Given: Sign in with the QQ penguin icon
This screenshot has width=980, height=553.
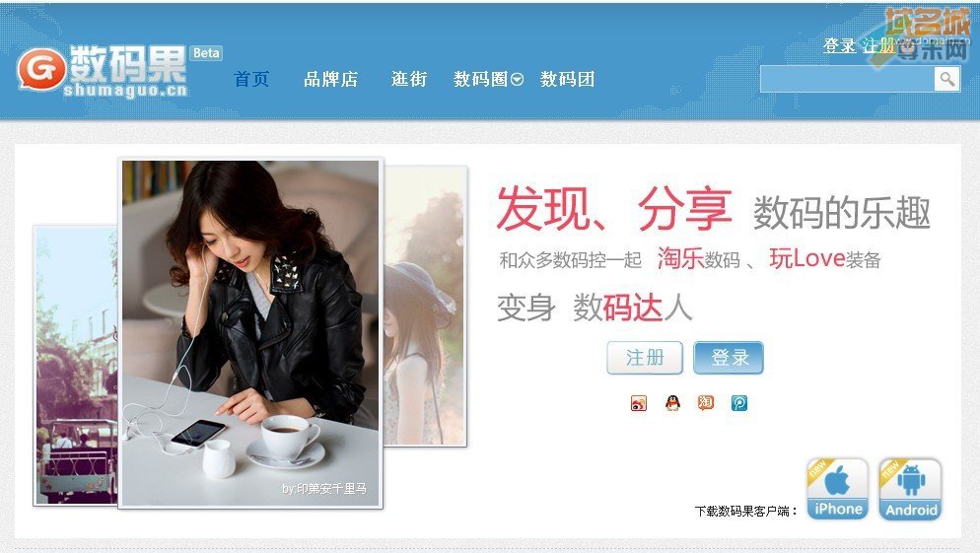Looking at the screenshot, I should pos(672,403).
